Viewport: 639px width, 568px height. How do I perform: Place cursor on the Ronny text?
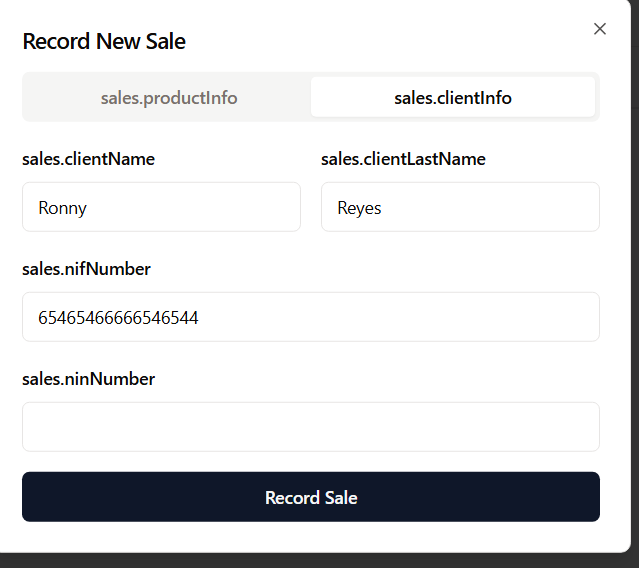pos(62,208)
